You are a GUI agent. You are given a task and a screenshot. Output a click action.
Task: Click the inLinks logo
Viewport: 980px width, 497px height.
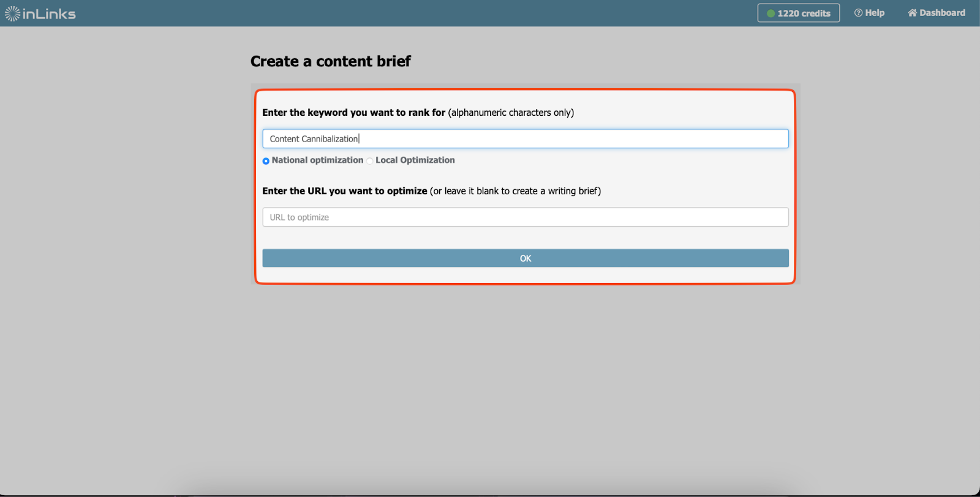point(40,13)
